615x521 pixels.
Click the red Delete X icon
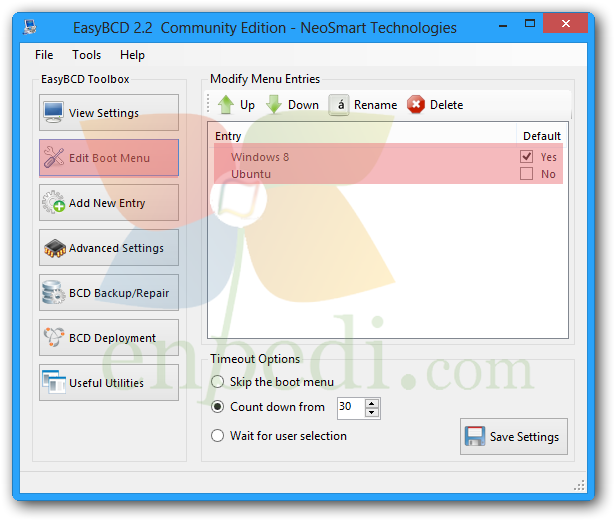pyautogui.click(x=416, y=105)
